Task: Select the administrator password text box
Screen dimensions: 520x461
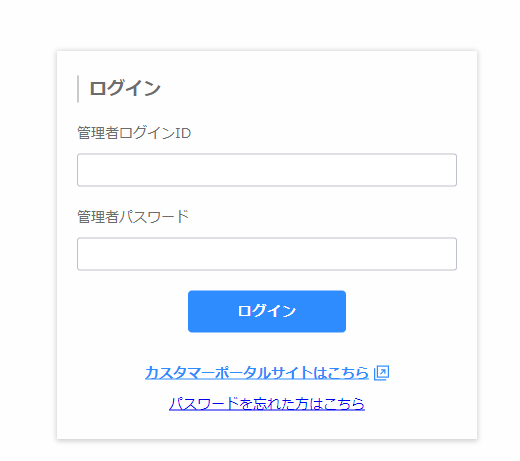Action: coord(267,254)
